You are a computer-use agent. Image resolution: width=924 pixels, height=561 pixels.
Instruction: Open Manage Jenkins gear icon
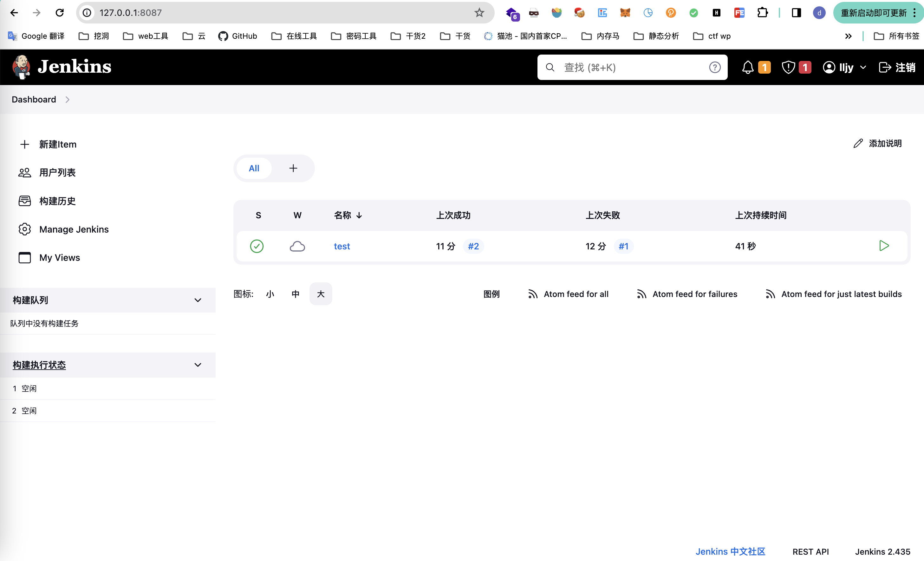point(25,229)
